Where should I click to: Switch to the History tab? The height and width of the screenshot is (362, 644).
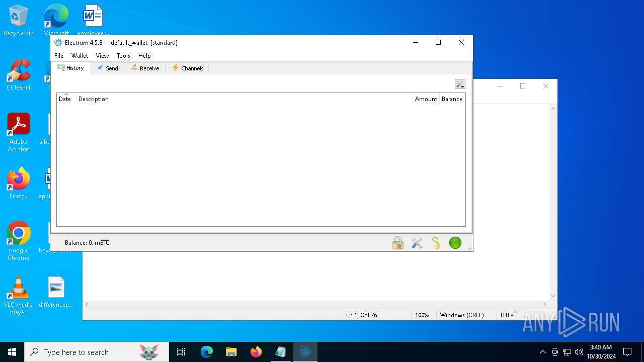tap(70, 68)
